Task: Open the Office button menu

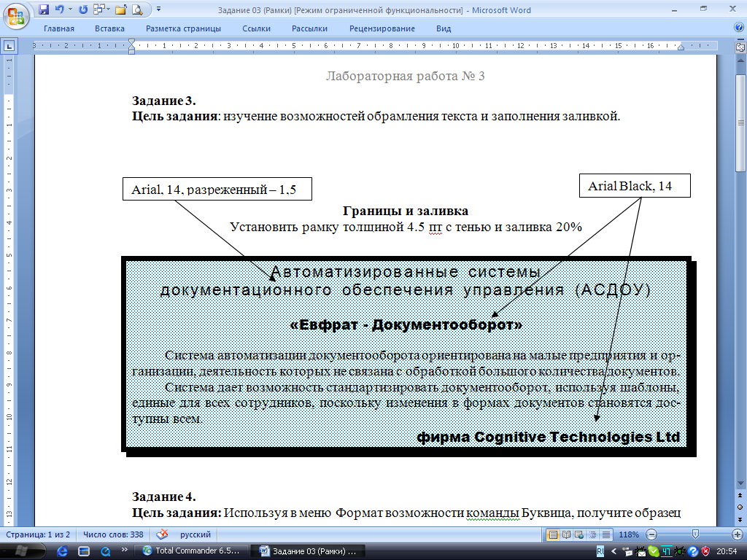Action: [x=16, y=16]
